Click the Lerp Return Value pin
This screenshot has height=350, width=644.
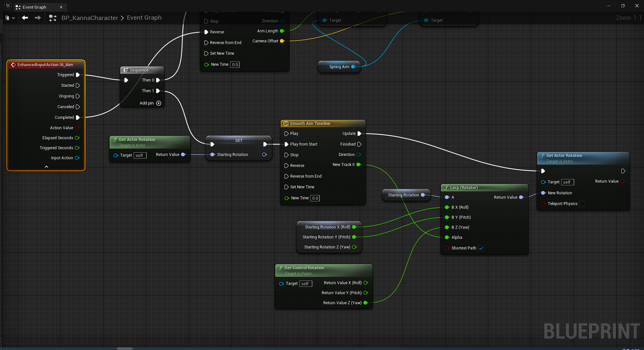tap(521, 197)
